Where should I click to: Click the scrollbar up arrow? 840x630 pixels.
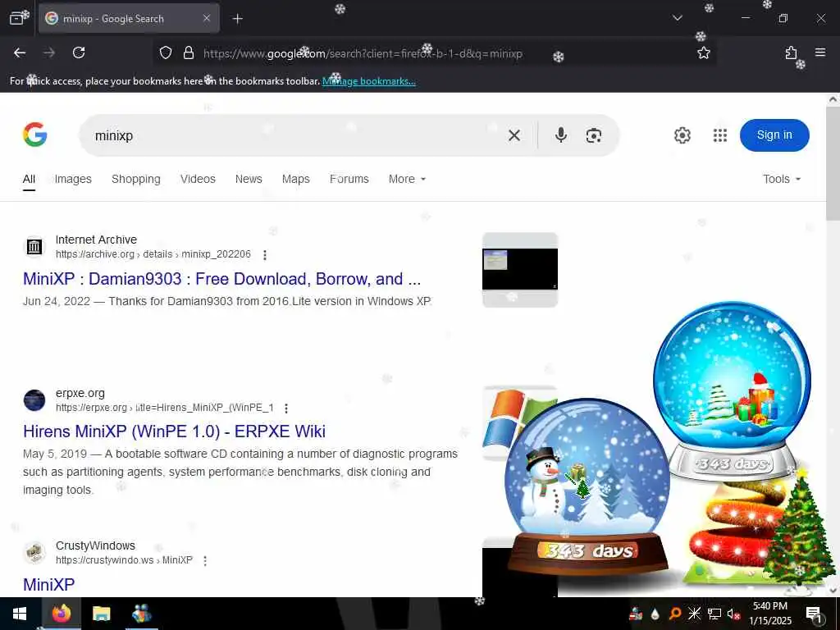833,99
